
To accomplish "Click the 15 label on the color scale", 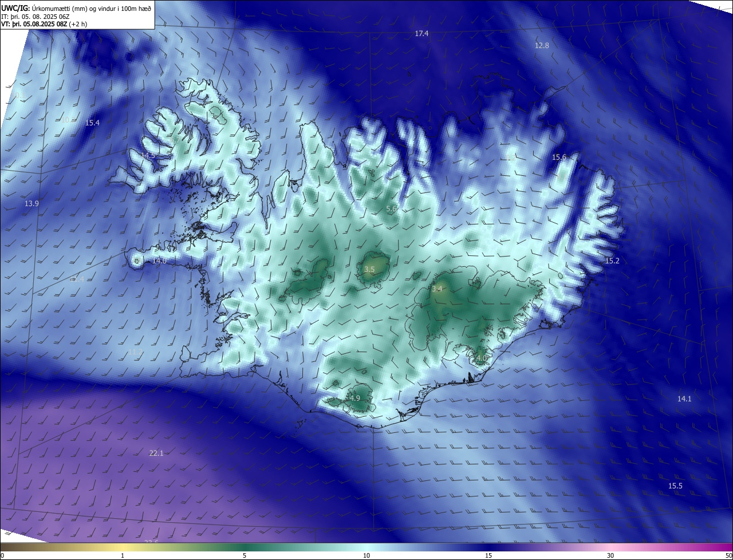I will coord(488,555).
